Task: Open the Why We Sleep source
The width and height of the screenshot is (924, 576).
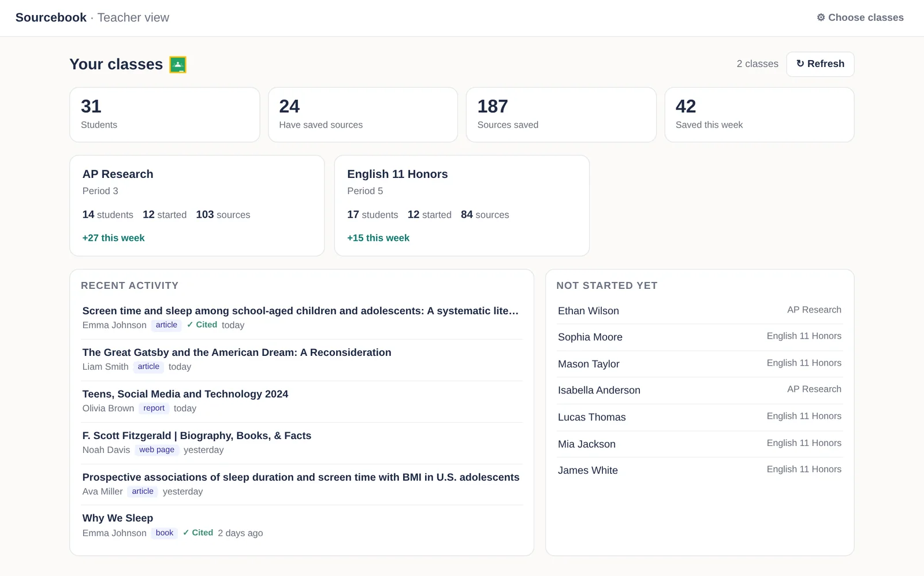Action: click(x=118, y=518)
